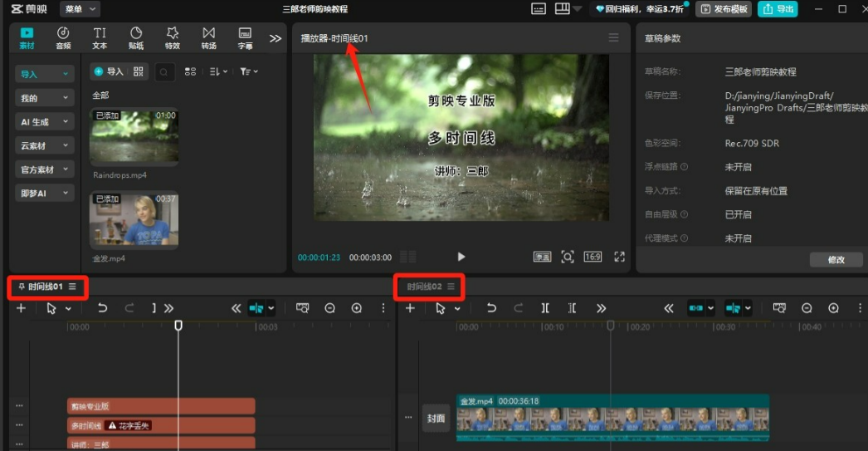Choose the select pointer tool in 时间线01
868x451 pixels.
[x=51, y=308]
